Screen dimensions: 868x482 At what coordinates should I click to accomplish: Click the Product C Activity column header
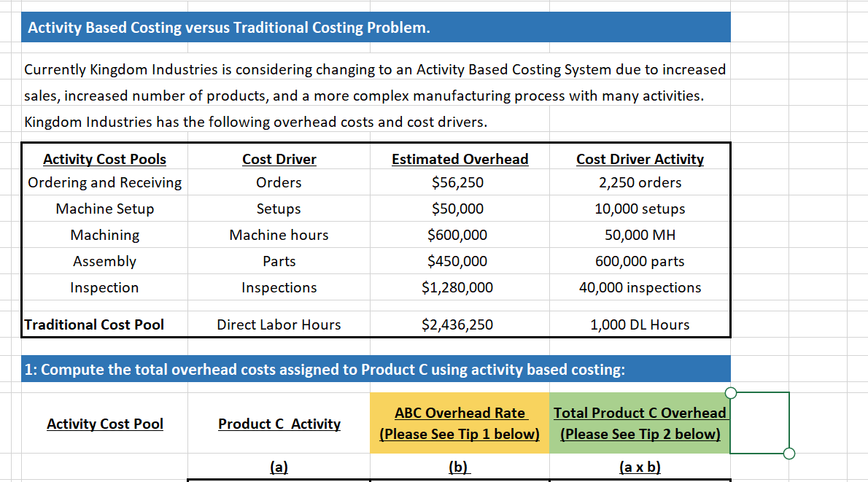[x=279, y=424]
